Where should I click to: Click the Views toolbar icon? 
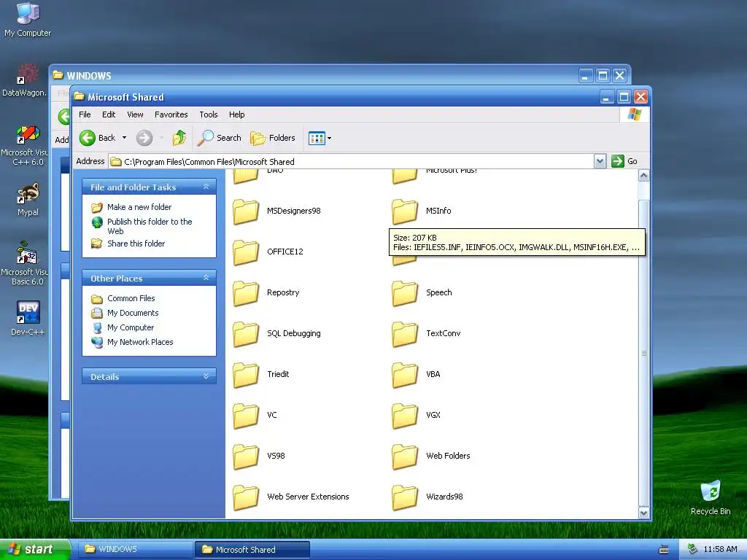(x=317, y=138)
